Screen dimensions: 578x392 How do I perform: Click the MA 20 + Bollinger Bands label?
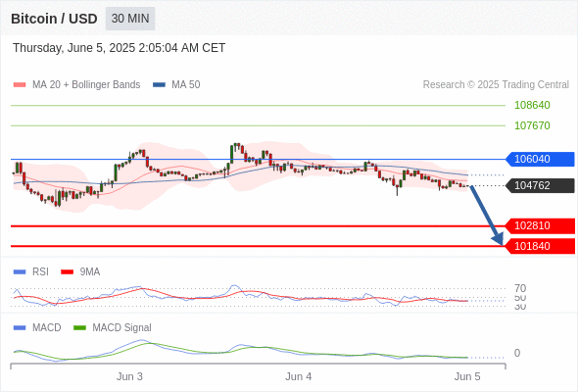click(86, 85)
